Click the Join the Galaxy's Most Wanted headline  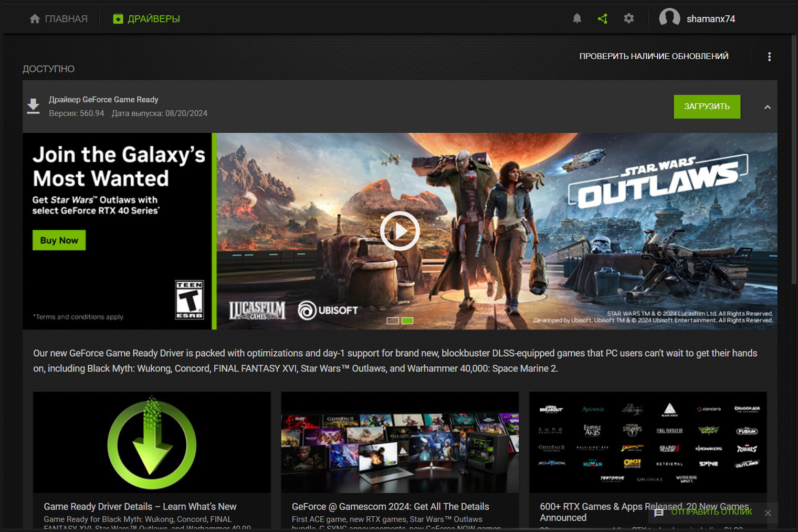[x=119, y=166]
